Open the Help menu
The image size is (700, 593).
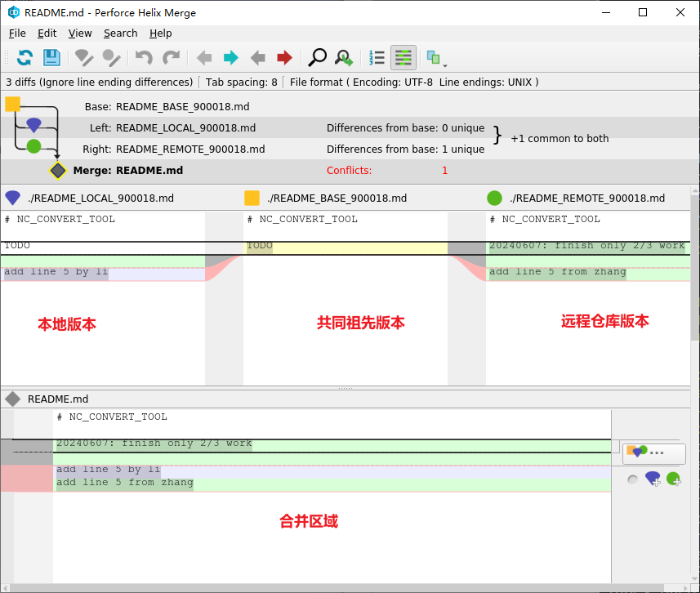(x=161, y=33)
